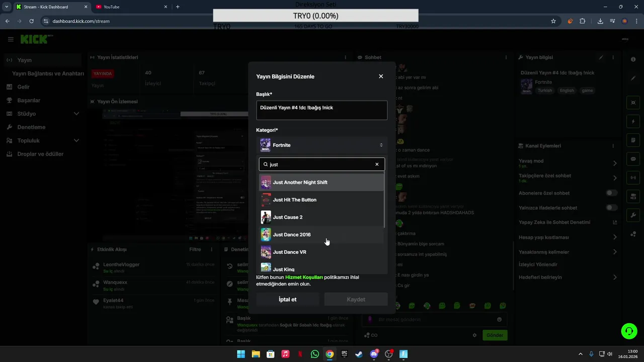The height and width of the screenshot is (362, 644).
Task: Edit Yayın bilgisi with pencil icon
Action: click(601, 57)
